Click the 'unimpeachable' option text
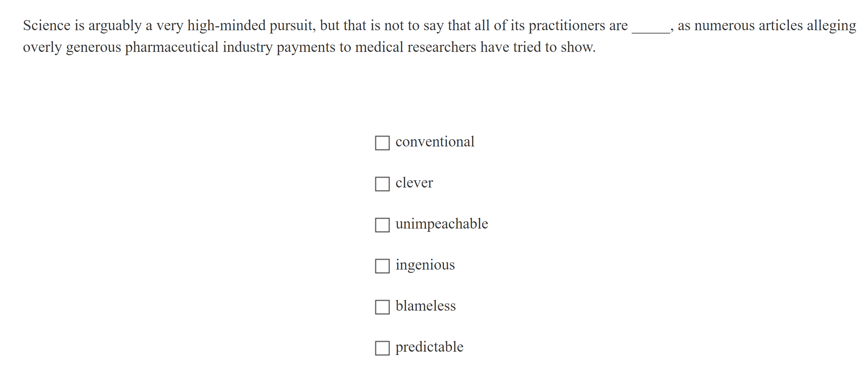 441,224
